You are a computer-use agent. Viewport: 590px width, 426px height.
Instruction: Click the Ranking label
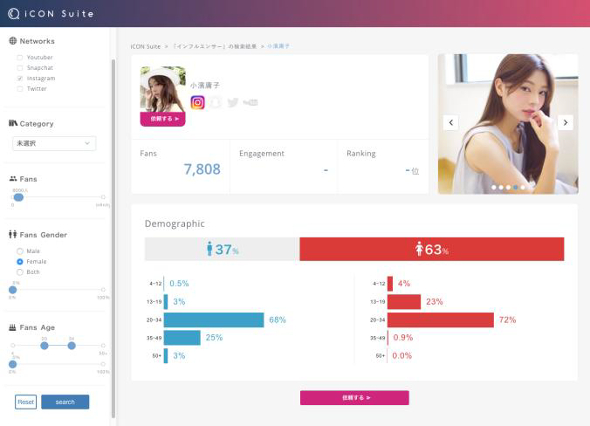(x=361, y=154)
